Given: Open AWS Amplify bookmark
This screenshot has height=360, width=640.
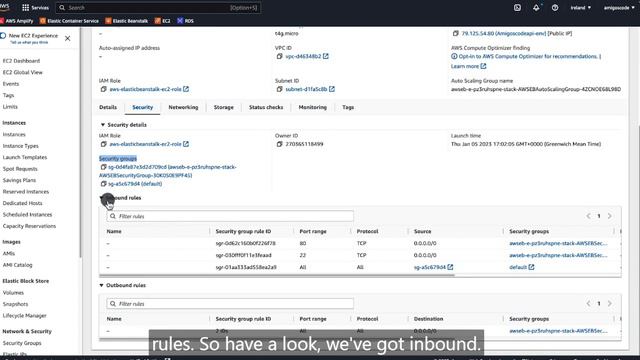Looking at the screenshot, I should coord(17,21).
